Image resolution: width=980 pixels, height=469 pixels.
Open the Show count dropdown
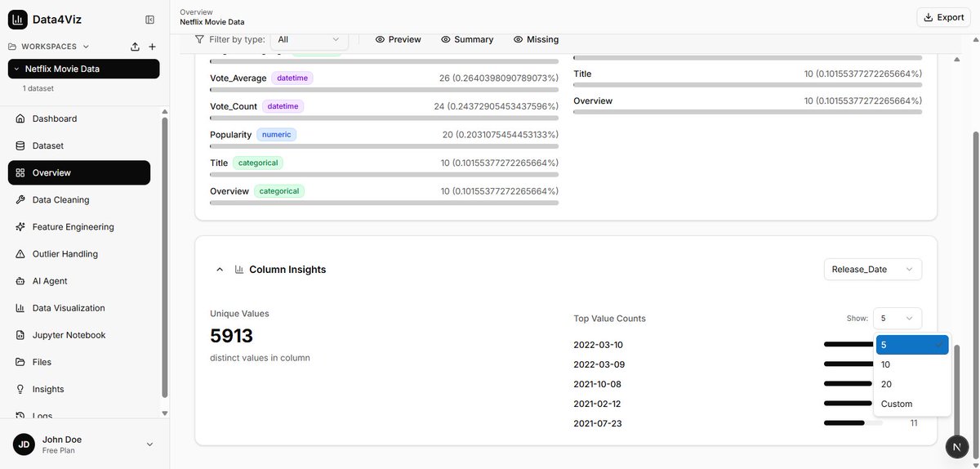(x=898, y=319)
